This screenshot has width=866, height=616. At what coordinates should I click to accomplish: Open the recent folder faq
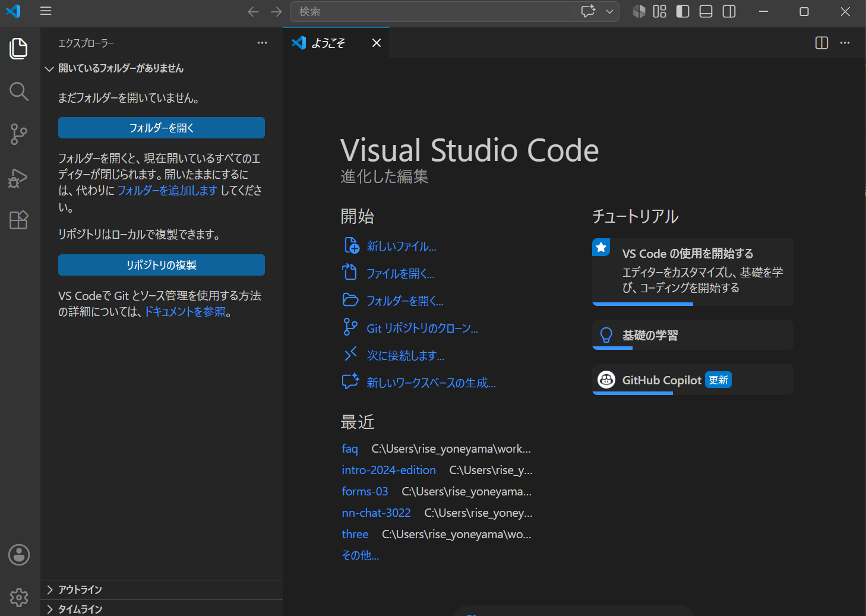350,449
